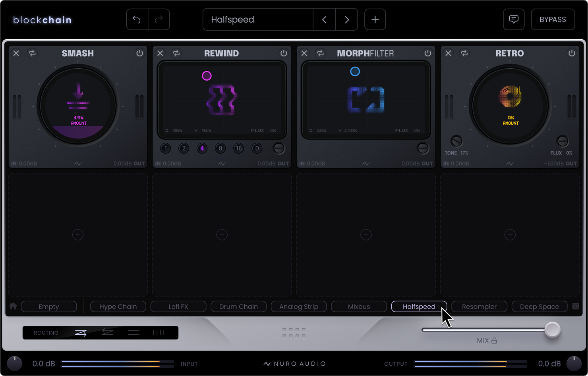Go to the next preset arrow
This screenshot has width=588, height=376.
pos(347,19)
